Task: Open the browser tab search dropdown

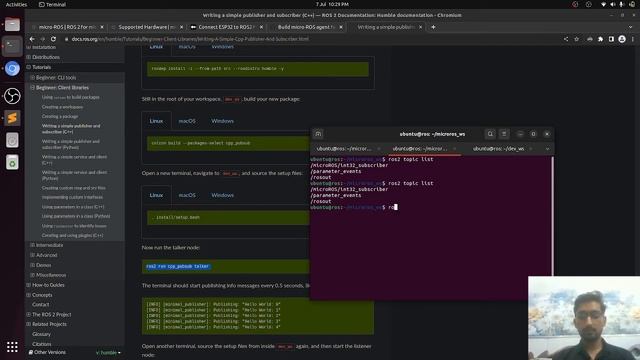Action: coord(631,27)
